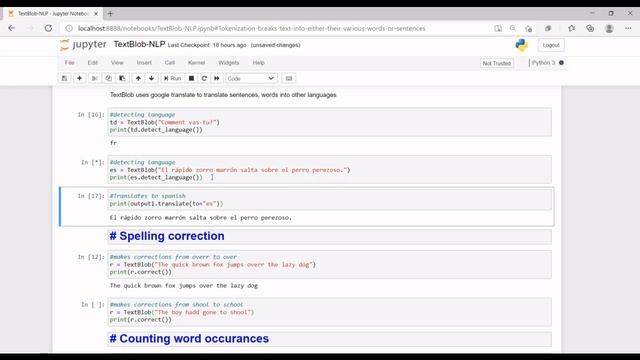This screenshot has height=360, width=640.
Task: Open a new browser tab
Action: click(x=110, y=13)
